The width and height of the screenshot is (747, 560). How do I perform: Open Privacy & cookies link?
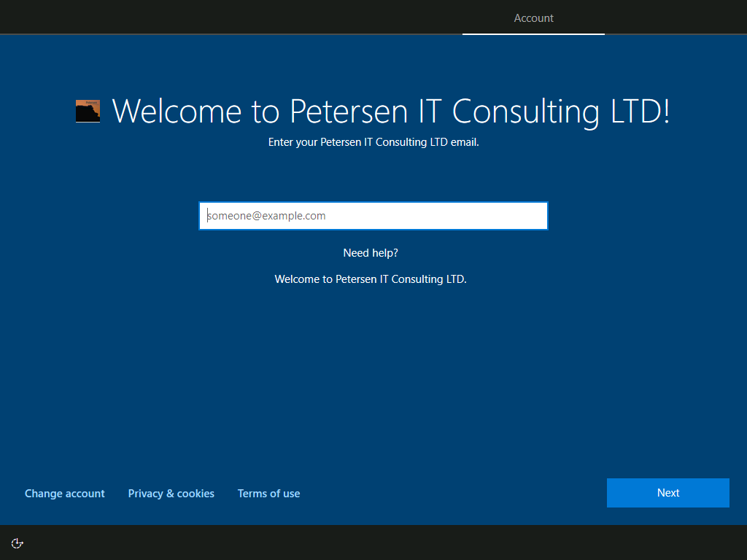point(171,494)
